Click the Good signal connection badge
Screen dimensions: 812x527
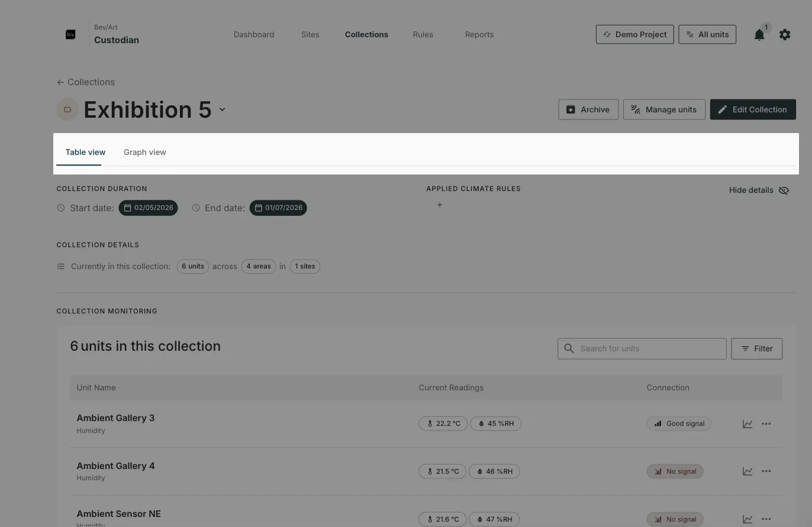pyautogui.click(x=679, y=423)
